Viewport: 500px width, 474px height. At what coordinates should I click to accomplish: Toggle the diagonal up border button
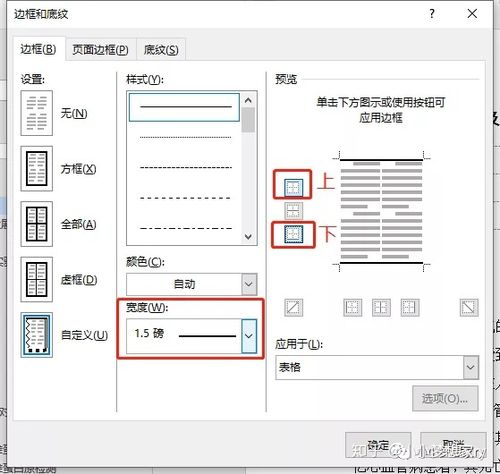pos(294,307)
